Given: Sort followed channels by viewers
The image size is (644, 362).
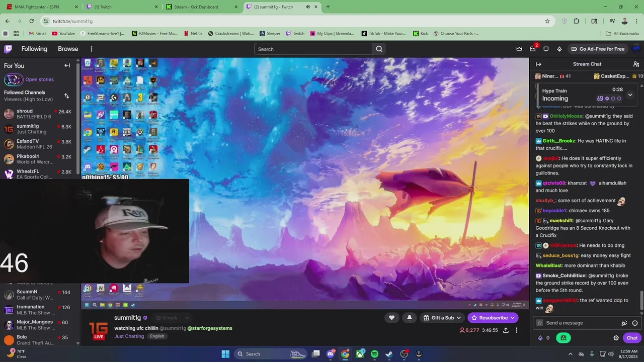Looking at the screenshot, I should coord(66,96).
